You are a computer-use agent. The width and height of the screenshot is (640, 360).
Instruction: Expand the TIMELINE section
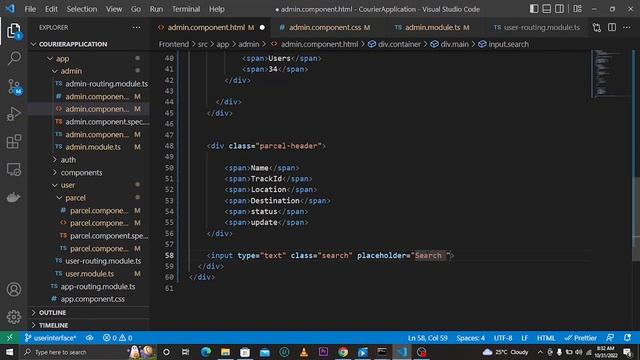pyautogui.click(x=89, y=325)
